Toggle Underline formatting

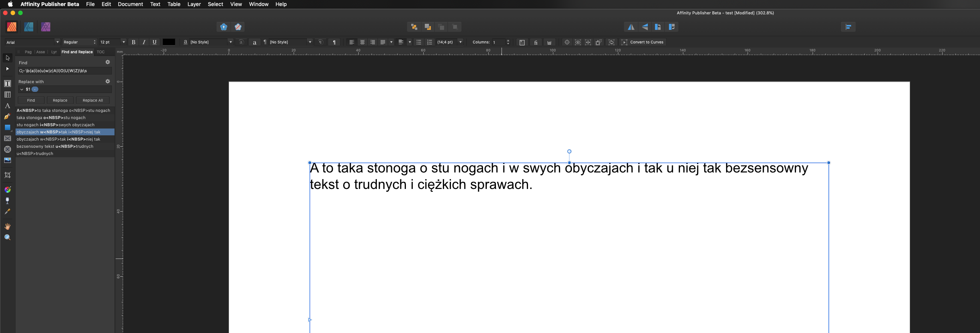click(x=155, y=42)
